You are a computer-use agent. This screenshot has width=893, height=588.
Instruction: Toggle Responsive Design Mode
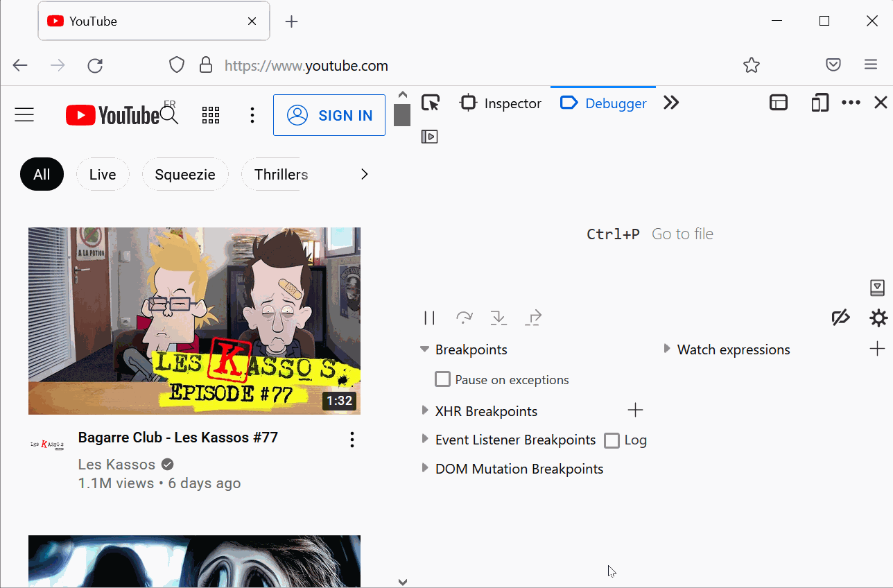tap(820, 103)
